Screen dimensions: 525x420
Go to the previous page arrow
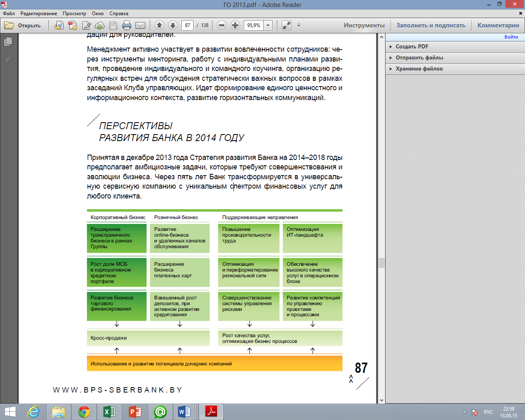(x=160, y=25)
